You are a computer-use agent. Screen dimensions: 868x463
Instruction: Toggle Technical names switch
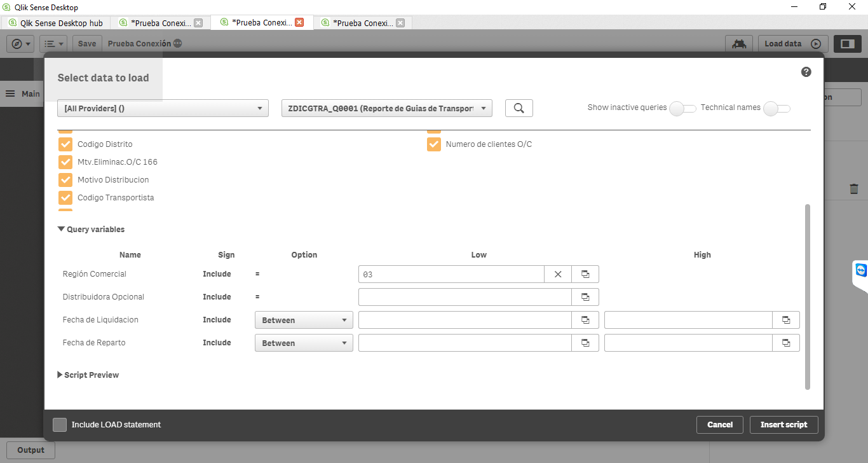776,108
